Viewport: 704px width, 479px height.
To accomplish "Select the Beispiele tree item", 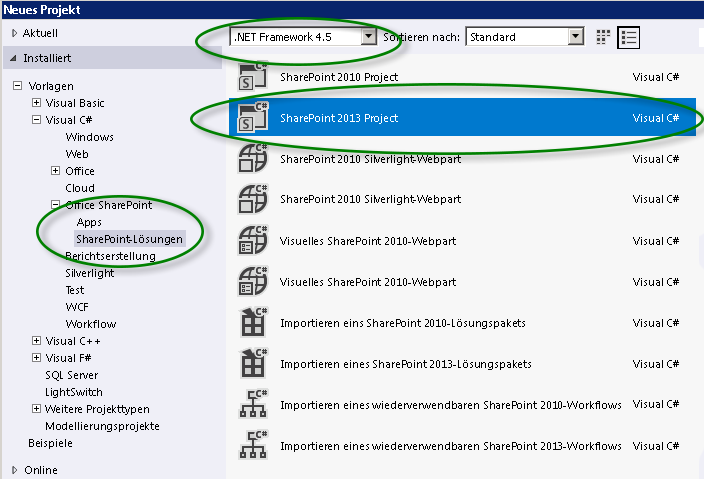I will tap(50, 443).
